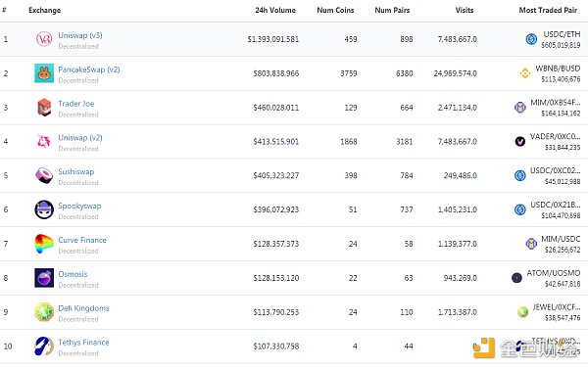
Task: Select the $128,153,120 volume cell
Action: point(276,278)
